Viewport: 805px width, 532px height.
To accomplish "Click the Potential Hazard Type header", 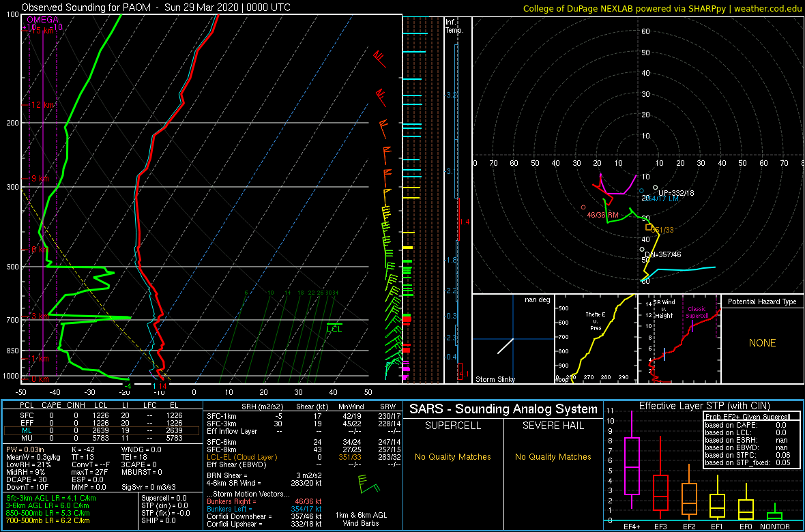I will pyautogui.click(x=762, y=301).
